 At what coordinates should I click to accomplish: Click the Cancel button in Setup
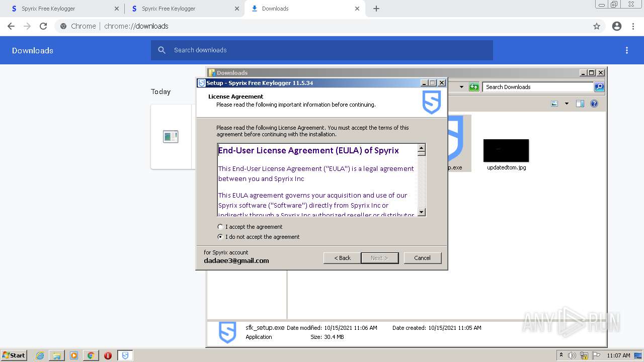(422, 258)
